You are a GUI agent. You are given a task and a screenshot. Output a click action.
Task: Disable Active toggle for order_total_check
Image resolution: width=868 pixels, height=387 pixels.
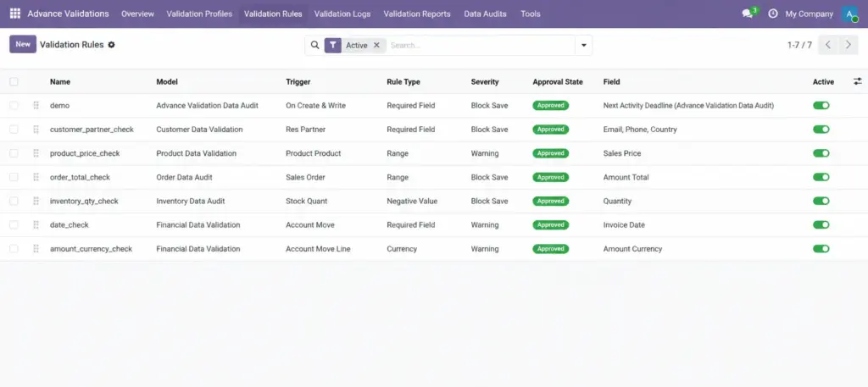(x=821, y=177)
